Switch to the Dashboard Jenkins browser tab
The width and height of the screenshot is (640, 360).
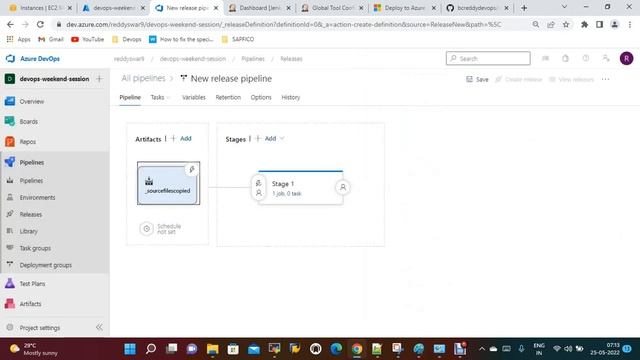(260, 8)
